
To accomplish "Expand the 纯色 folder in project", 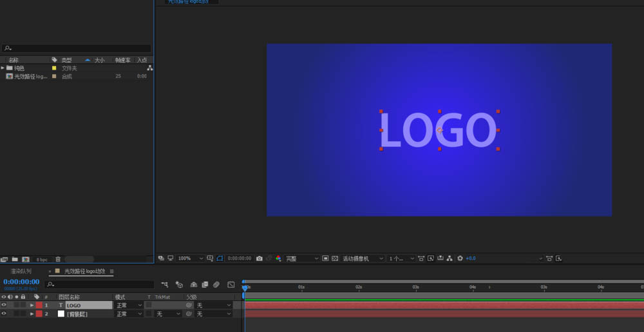I will click(x=3, y=68).
